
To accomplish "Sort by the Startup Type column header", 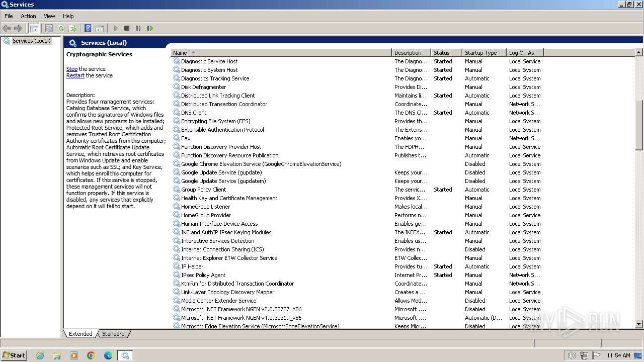I will [484, 53].
